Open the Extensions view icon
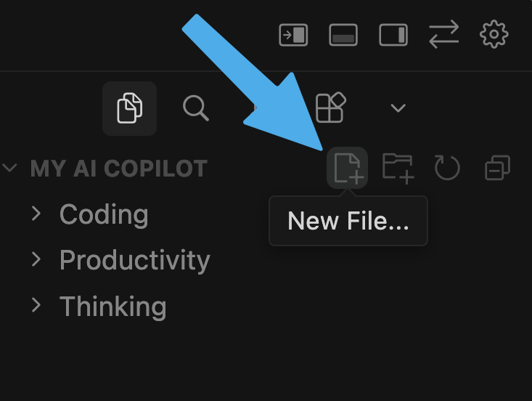Image resolution: width=532 pixels, height=401 pixels. pyautogui.click(x=331, y=108)
